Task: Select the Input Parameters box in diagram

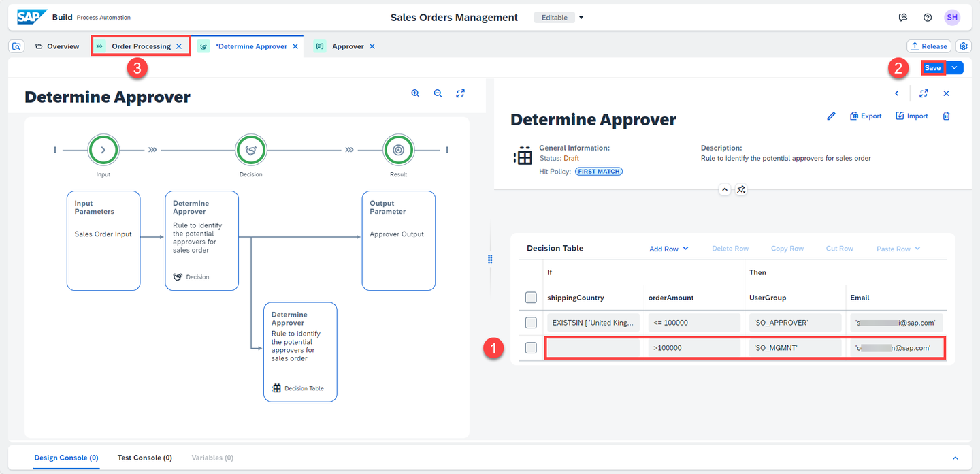Action: click(x=103, y=241)
